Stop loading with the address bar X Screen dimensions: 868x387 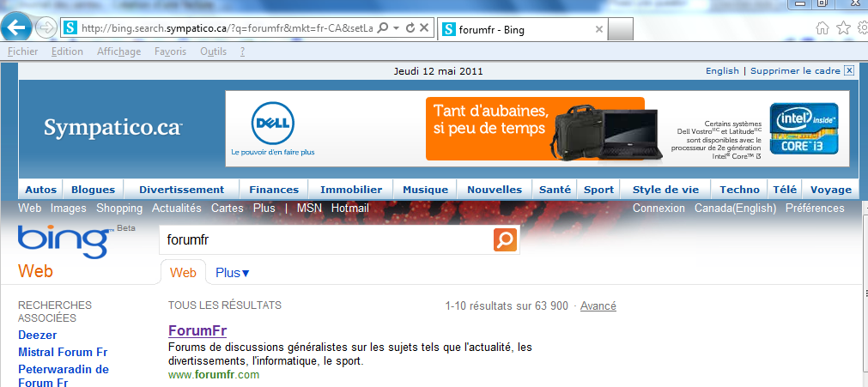(423, 27)
